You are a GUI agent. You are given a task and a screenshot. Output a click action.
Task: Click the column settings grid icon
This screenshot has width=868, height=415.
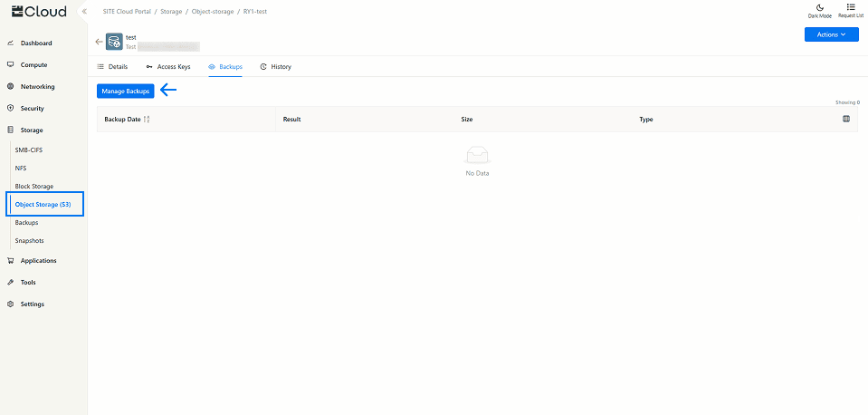(x=846, y=119)
